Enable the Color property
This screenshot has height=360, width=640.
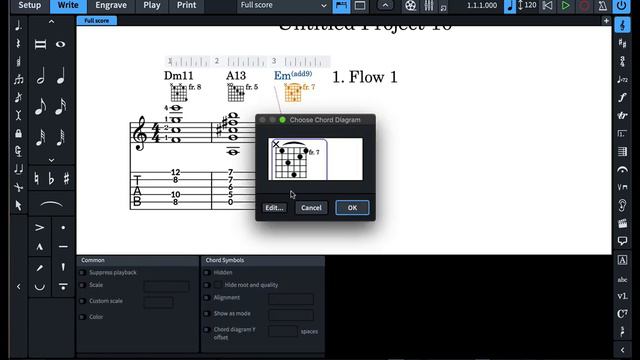[82, 317]
